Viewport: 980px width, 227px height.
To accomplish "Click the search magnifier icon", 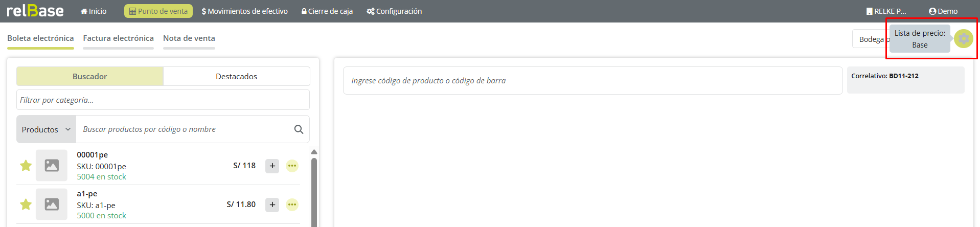I will pyautogui.click(x=299, y=129).
